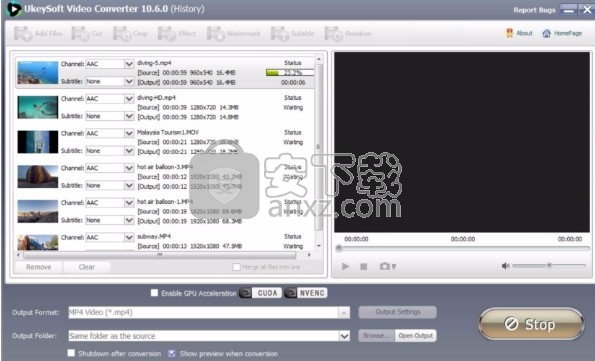Viewport: 595px width, 361px height.
Task: Click the diving-HD.mp4 file name
Action: click(x=156, y=98)
